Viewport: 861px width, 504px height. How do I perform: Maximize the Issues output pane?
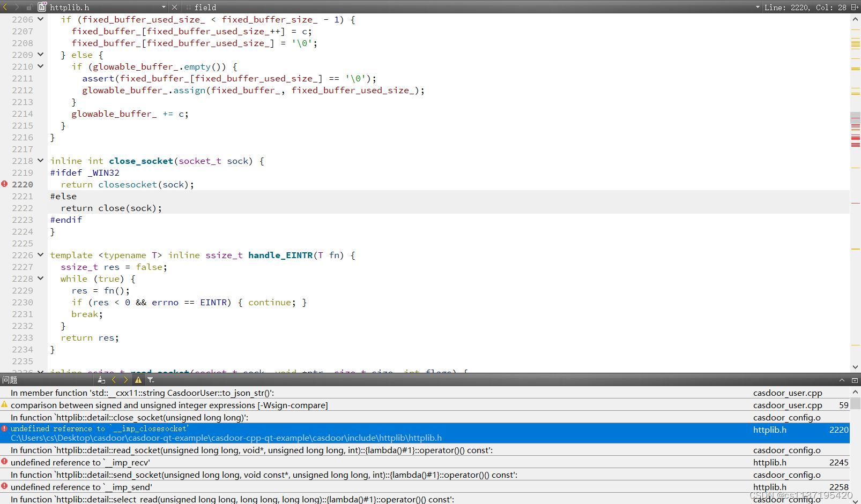(x=855, y=380)
